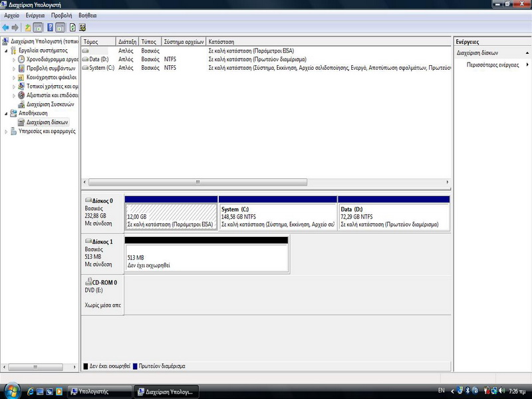
Task: Click the Αποθήκευση storage icon
Action: pos(13,113)
